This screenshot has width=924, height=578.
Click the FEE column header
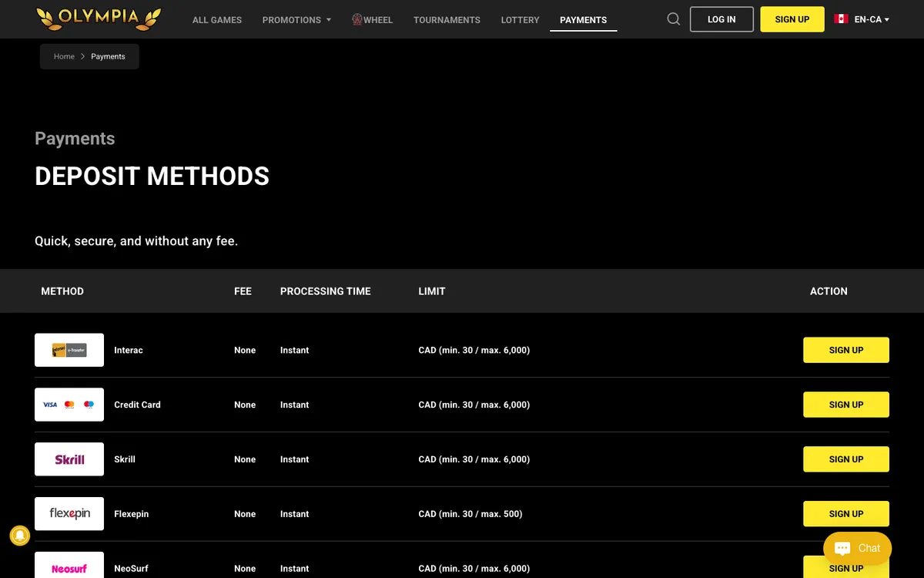coord(243,291)
